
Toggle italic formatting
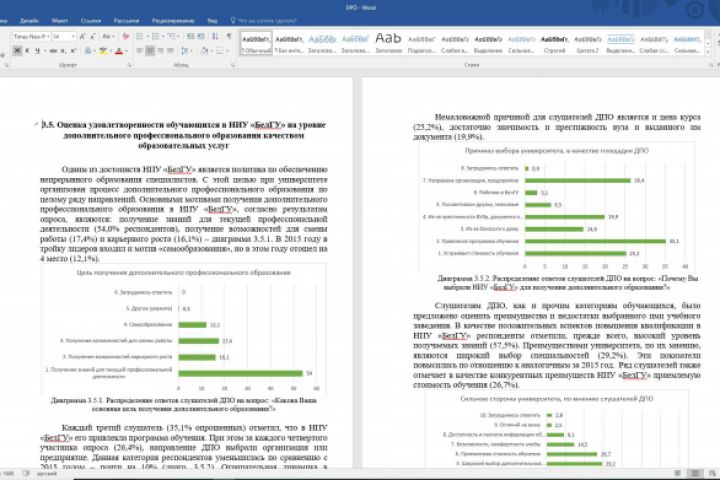tap(27, 51)
